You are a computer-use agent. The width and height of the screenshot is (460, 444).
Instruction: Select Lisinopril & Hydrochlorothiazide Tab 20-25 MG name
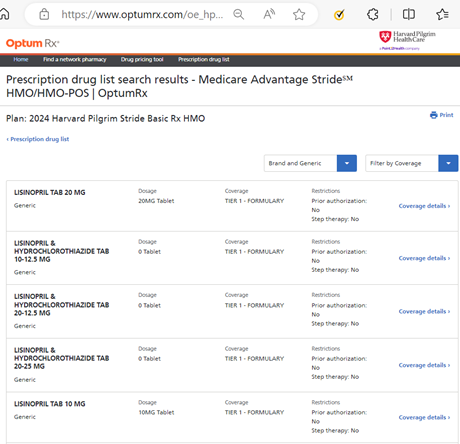62,358
